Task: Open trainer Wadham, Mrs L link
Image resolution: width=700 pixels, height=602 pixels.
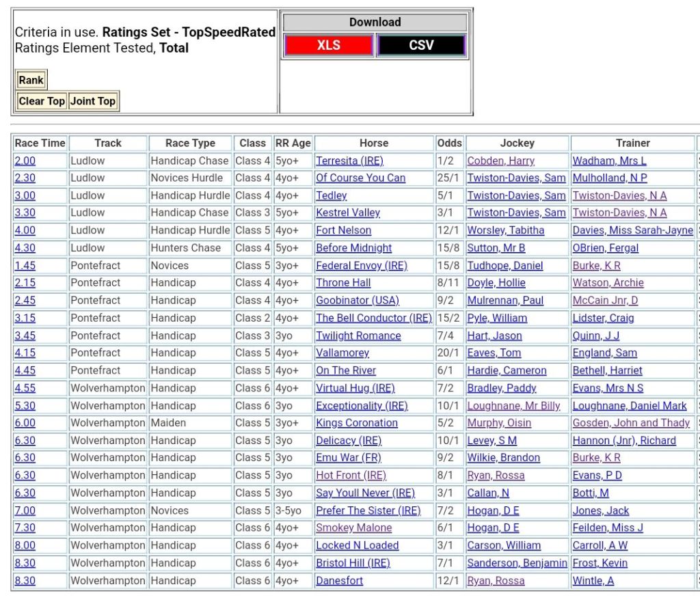Action: 609,161
